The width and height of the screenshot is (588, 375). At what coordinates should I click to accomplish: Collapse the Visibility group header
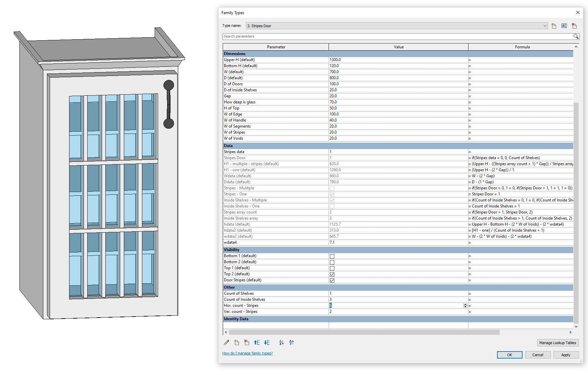(x=398, y=250)
